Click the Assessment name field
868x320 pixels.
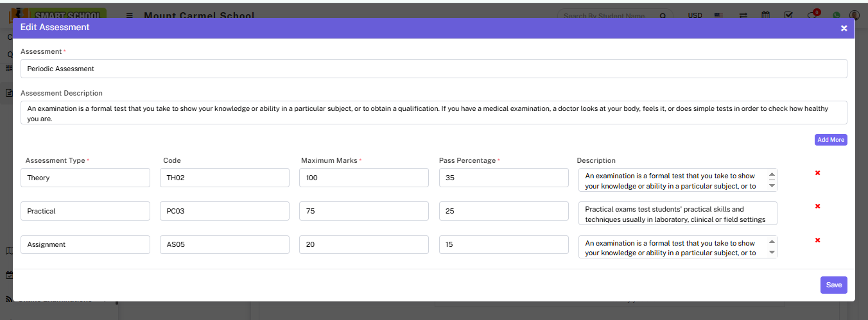433,69
